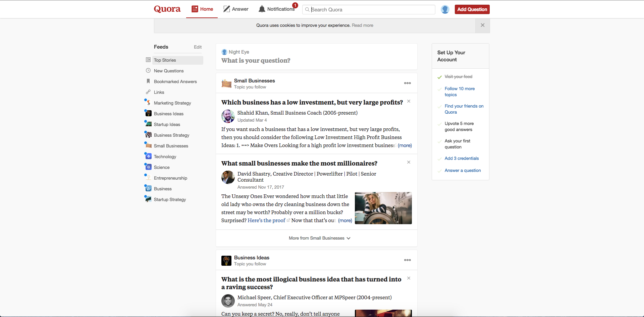The height and width of the screenshot is (317, 644).
Task: Open the Links feed
Action: (x=159, y=92)
